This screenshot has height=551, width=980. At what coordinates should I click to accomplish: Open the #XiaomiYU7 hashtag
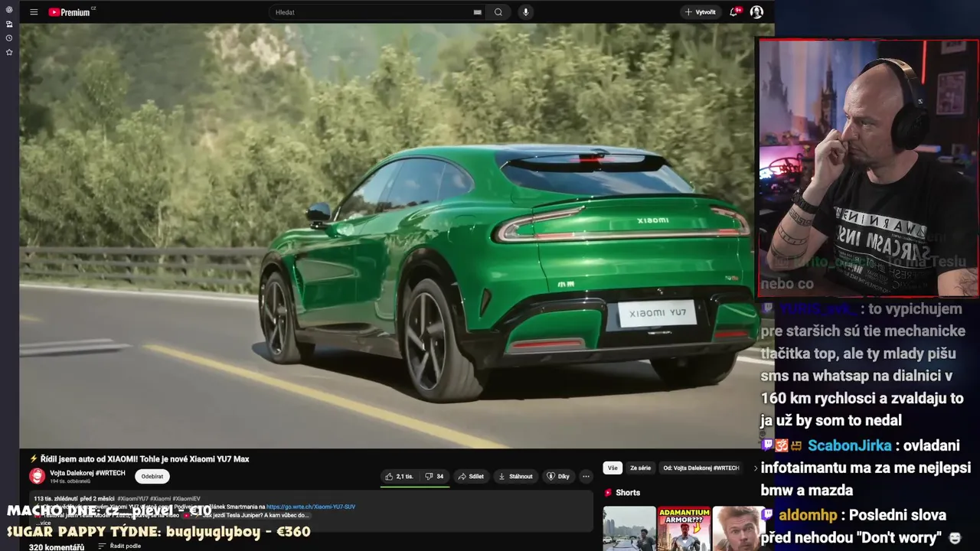tap(132, 498)
